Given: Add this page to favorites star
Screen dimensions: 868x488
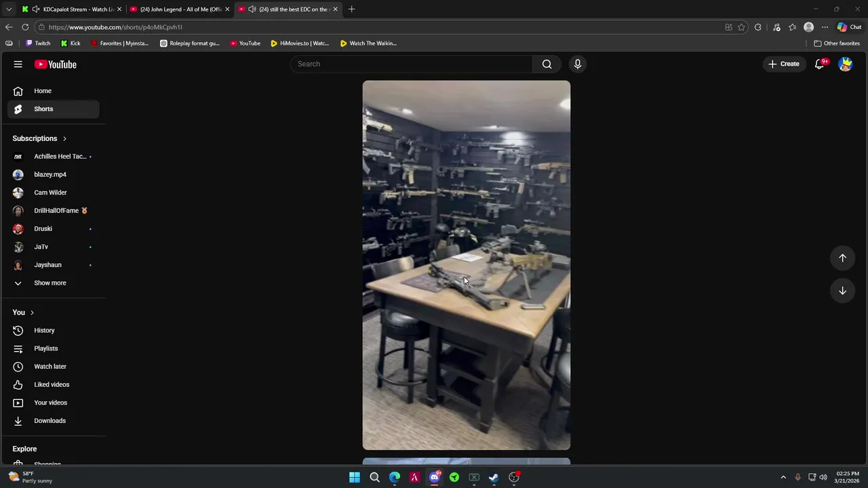Looking at the screenshot, I should [741, 27].
